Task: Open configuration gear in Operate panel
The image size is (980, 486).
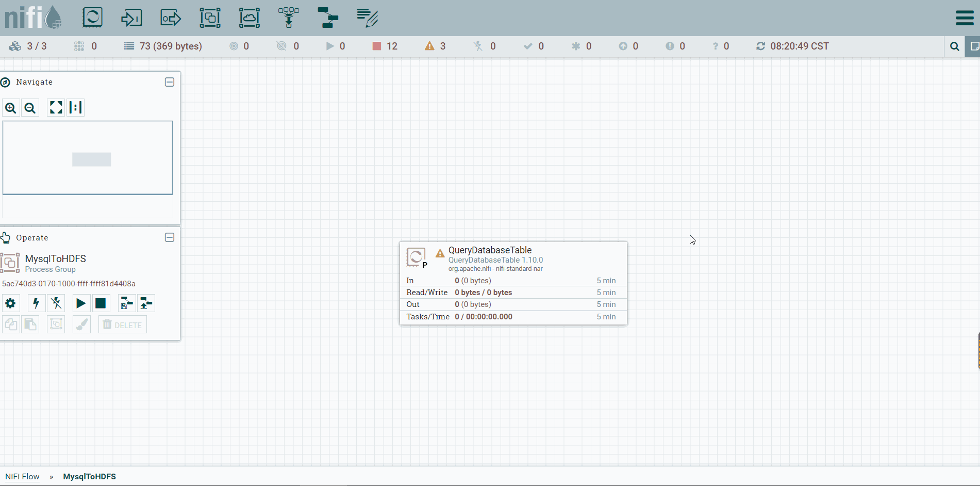Action: tap(10, 303)
